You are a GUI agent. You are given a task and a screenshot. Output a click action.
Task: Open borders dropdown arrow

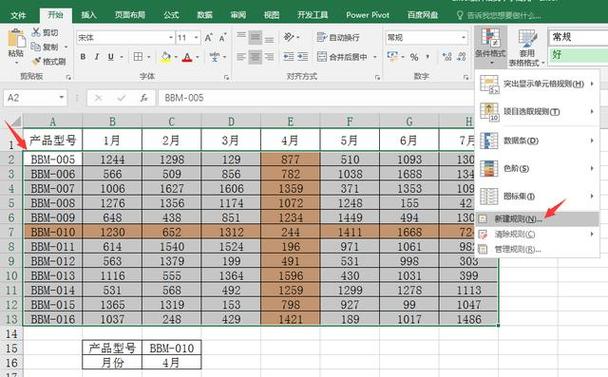pyautogui.click(x=149, y=57)
